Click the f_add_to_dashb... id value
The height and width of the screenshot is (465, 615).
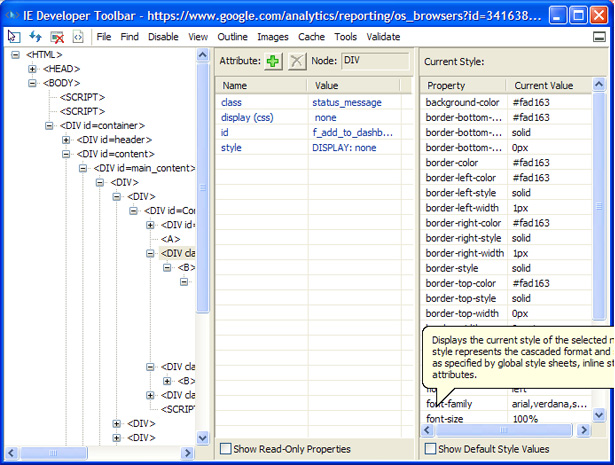tap(352, 133)
